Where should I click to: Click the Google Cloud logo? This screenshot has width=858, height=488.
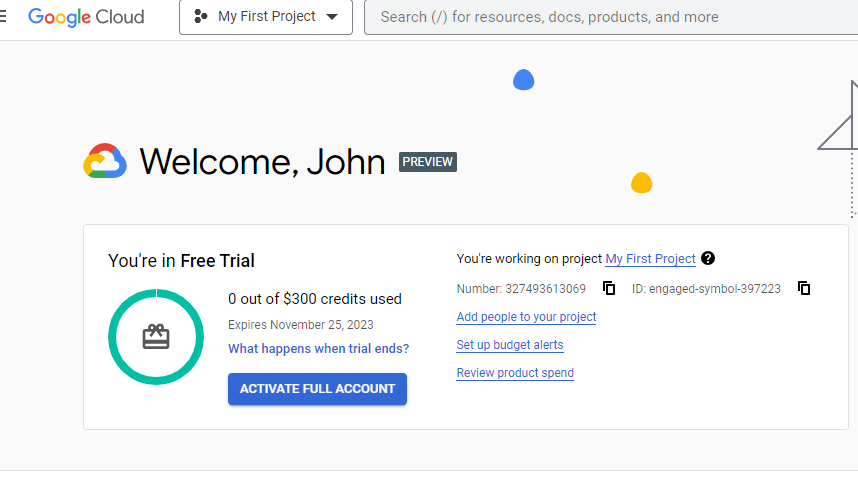[x=86, y=17]
